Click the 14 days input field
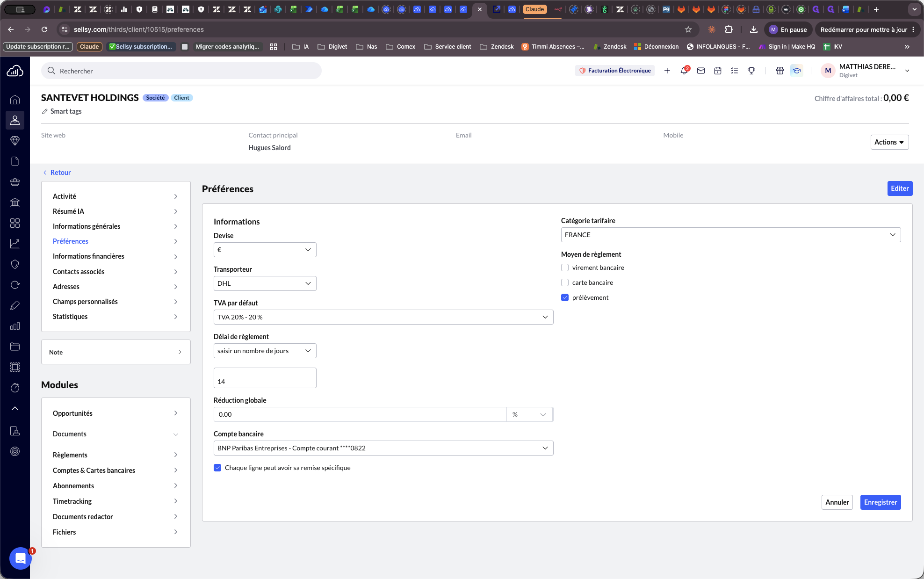 tap(265, 378)
